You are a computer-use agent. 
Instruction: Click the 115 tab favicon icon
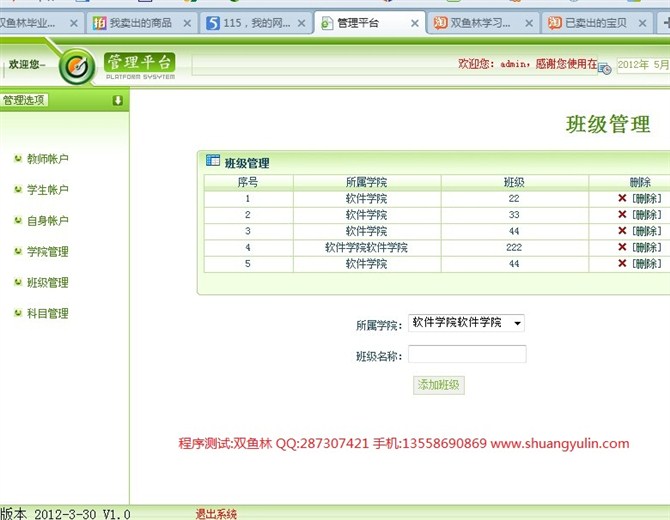pos(213,23)
